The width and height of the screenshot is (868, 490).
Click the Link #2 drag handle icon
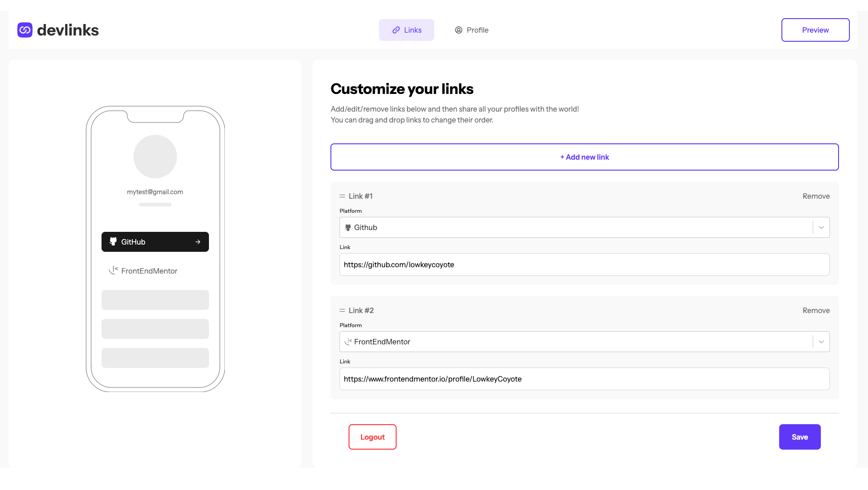342,310
